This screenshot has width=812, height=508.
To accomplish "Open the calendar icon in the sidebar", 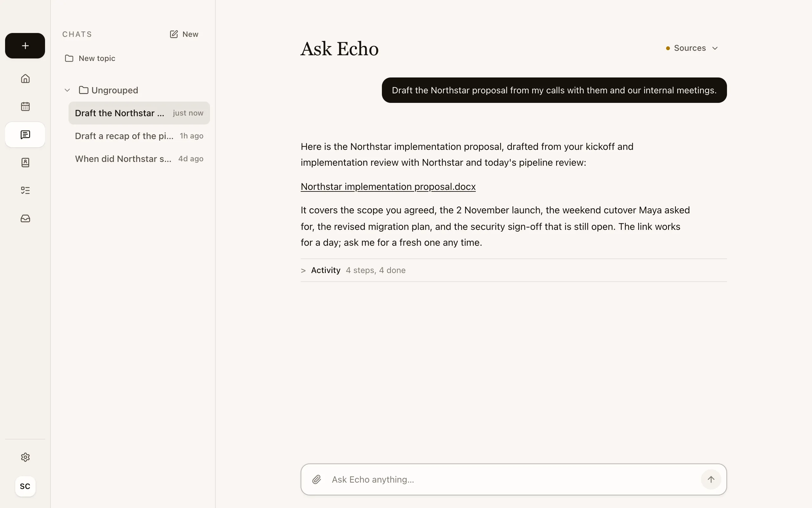I will point(25,106).
